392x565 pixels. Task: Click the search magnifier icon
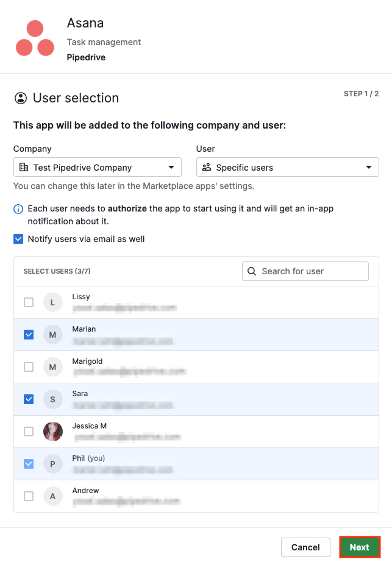[x=252, y=271]
